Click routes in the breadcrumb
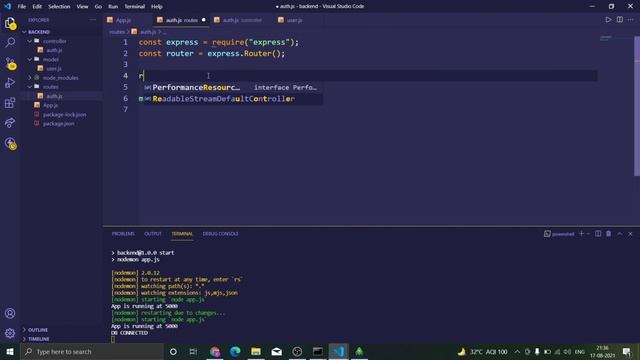The height and width of the screenshot is (360, 640). tap(117, 31)
